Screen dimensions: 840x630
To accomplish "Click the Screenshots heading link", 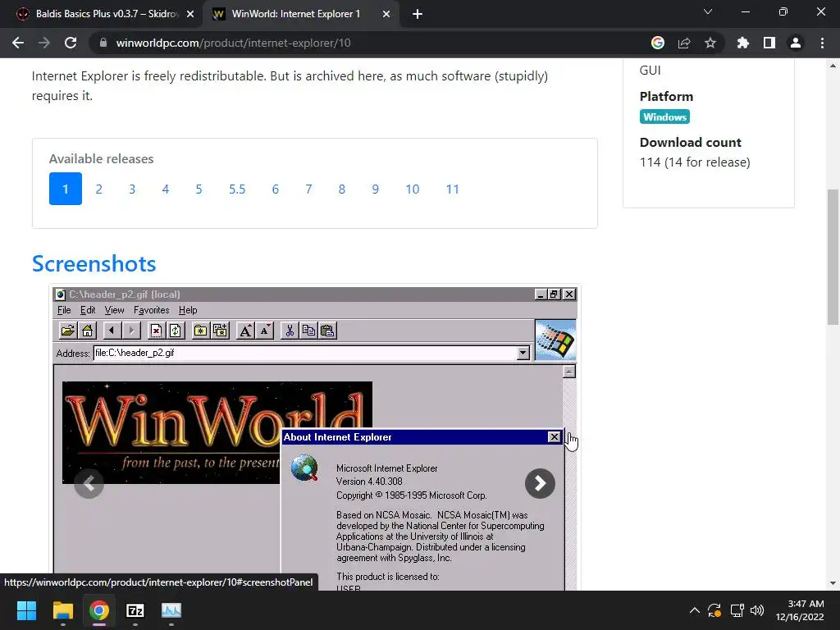I will 94,263.
